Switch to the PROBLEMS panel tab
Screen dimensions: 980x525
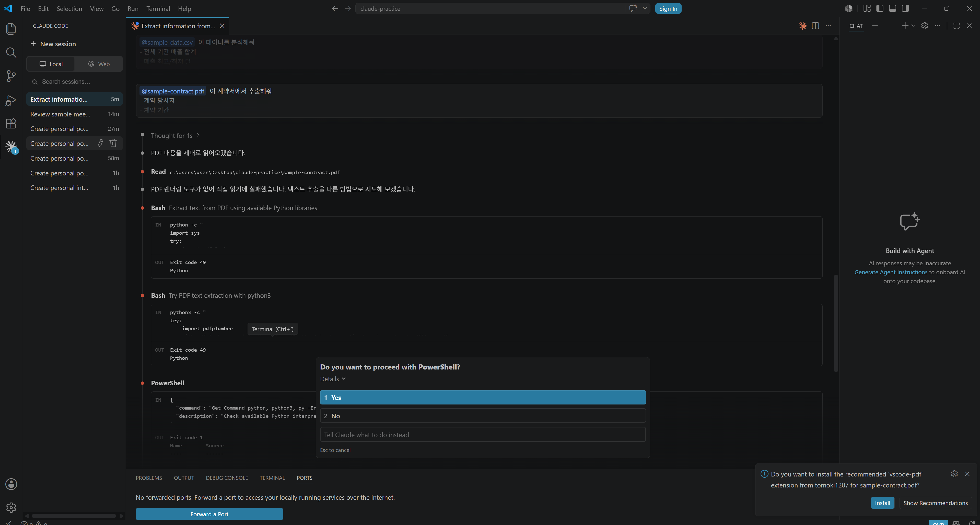click(149, 478)
